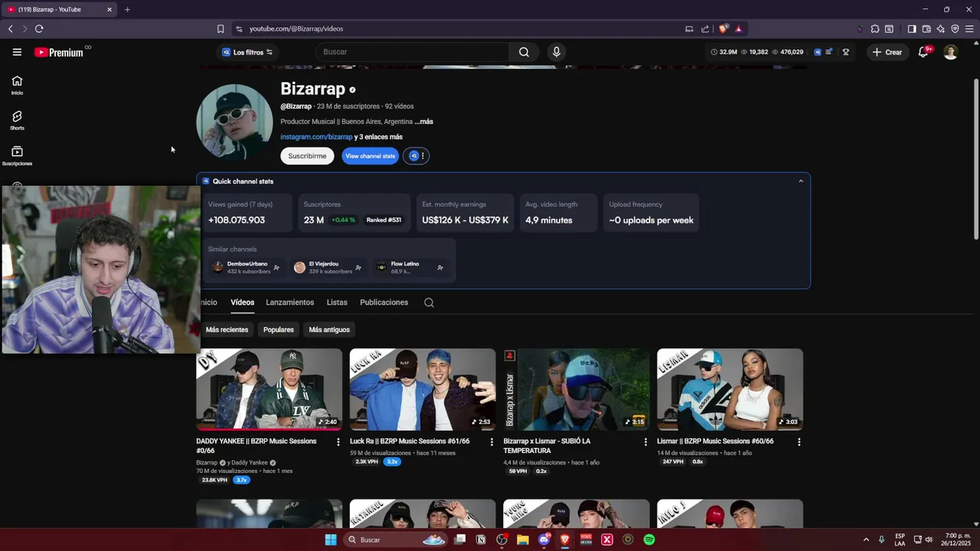Open options for SUBIÓ LA TEMPERATURA video
Image resolution: width=980 pixels, height=551 pixels.
tap(645, 442)
